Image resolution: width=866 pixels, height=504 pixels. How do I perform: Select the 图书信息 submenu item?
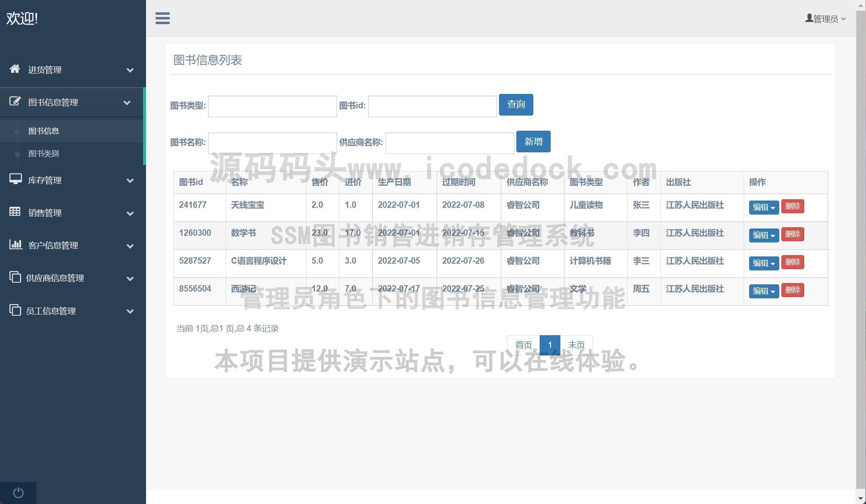click(44, 131)
